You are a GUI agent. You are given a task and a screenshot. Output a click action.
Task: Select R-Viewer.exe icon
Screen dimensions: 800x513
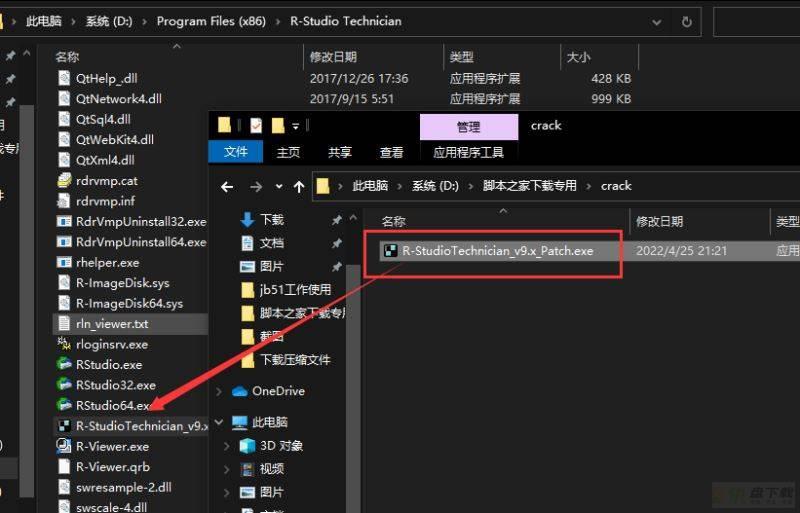point(64,446)
